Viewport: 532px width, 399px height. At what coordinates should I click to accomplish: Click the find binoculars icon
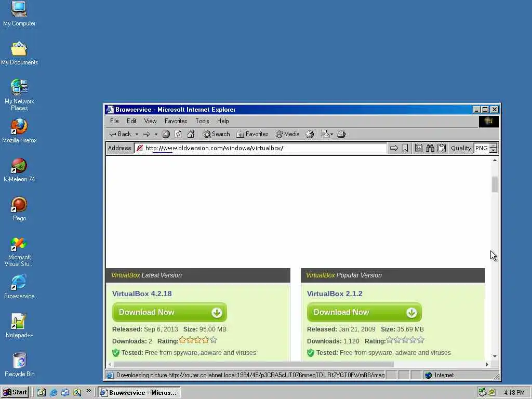430,148
